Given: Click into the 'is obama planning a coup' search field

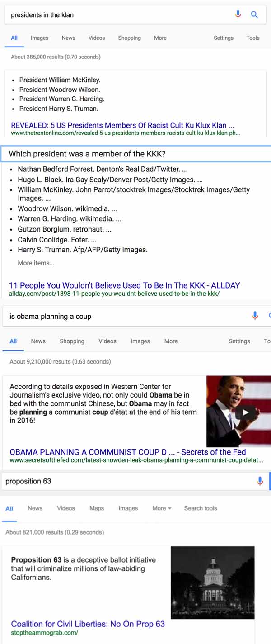Looking at the screenshot, I should point(126,316).
